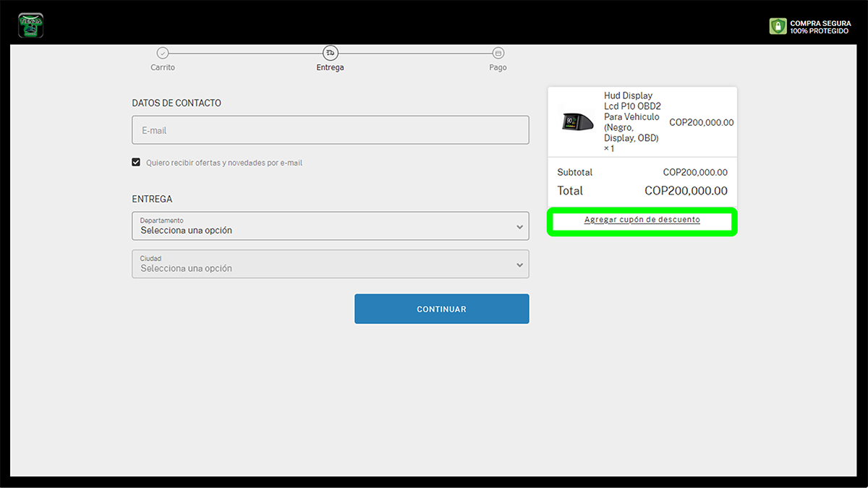The width and height of the screenshot is (868, 488).
Task: Focus the E-mail input field
Action: 330,130
